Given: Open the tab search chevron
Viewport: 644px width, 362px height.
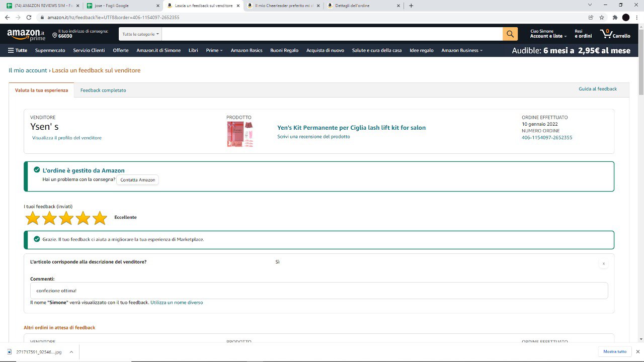Looking at the screenshot, I should click(x=590, y=5).
